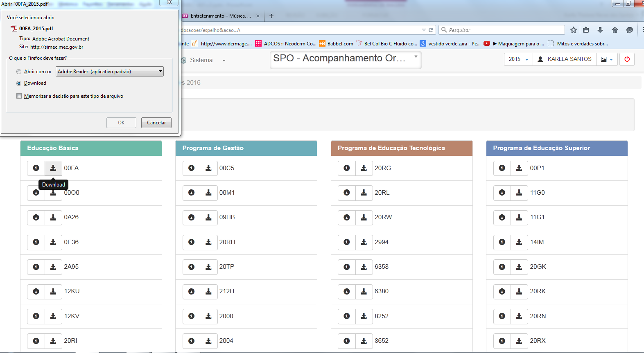Image resolution: width=644 pixels, height=353 pixels.
Task: Bookmark this page with the star icon
Action: tap(574, 30)
